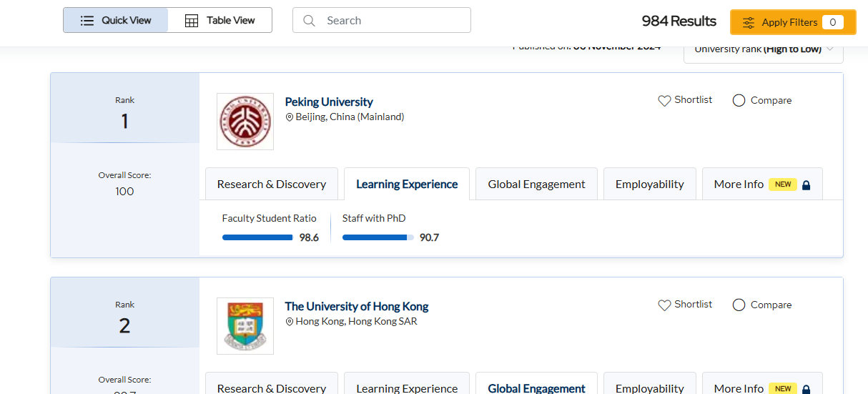
Task: Click the 984 Results count text
Action: [679, 21]
